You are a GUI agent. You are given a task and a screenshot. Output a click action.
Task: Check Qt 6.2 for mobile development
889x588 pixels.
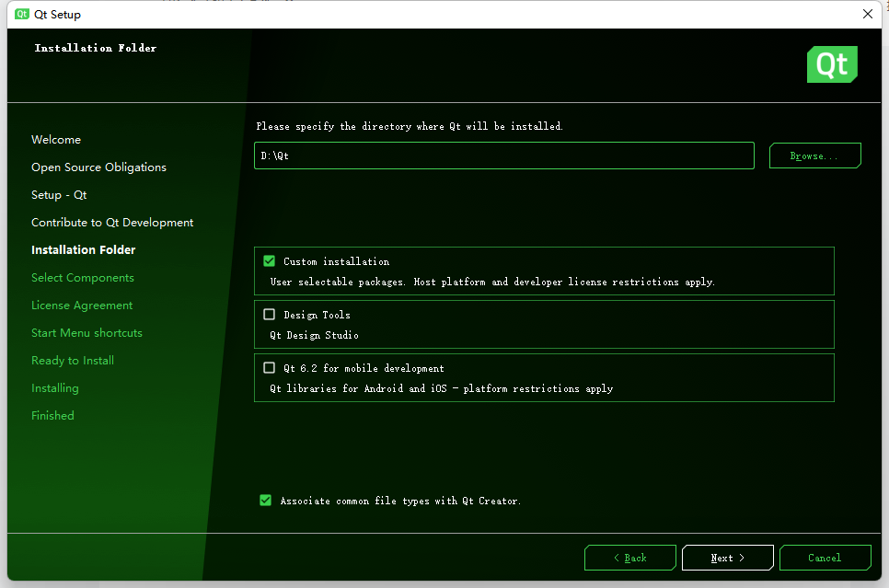270,368
